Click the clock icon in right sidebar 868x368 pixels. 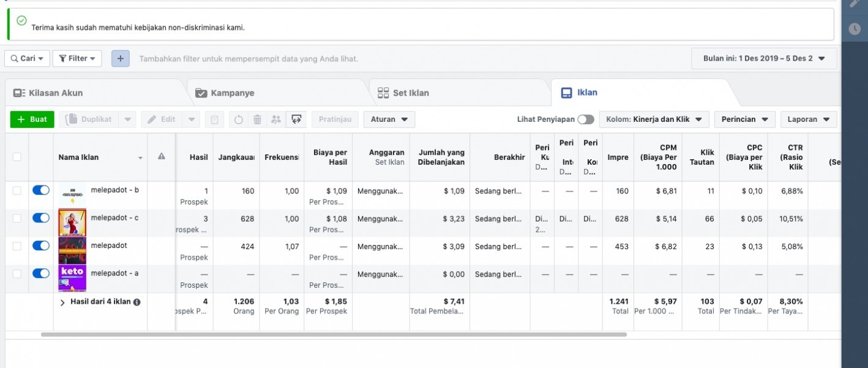(x=855, y=28)
